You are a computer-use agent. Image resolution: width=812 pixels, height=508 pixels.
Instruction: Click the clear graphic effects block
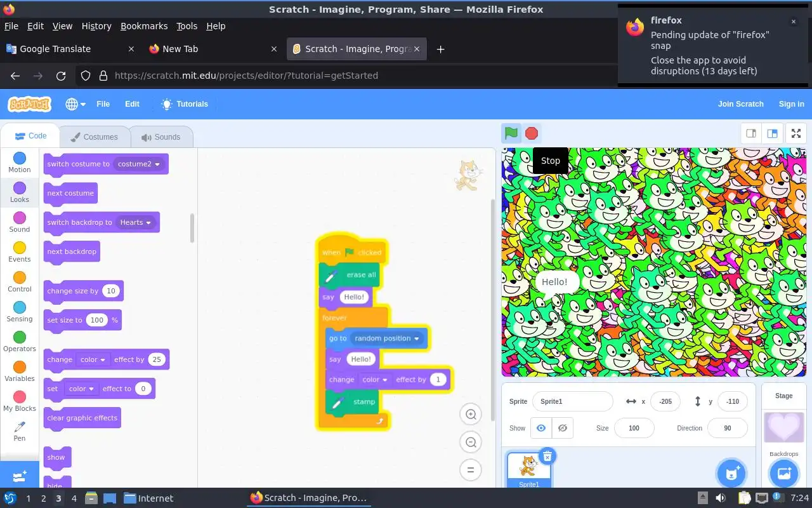pos(82,418)
